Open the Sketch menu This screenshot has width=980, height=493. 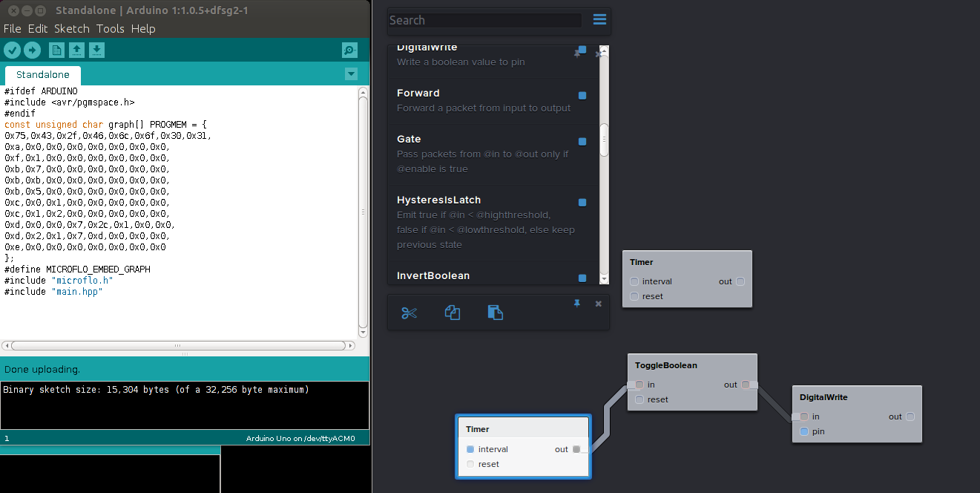(71, 28)
